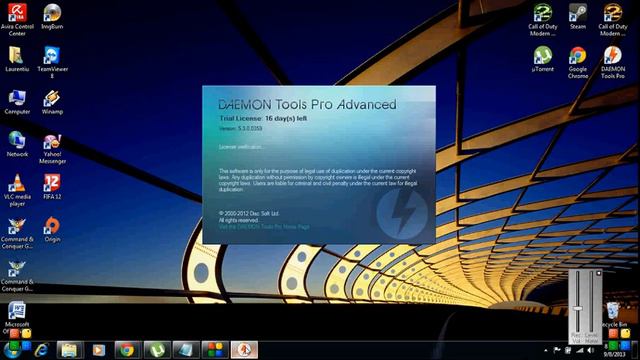Launch the Winamp shortcut
Screen dimensions: 640x360
(52, 102)
